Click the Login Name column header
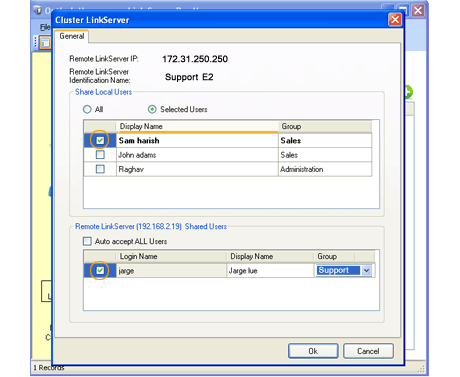The width and height of the screenshot is (460, 377). [x=172, y=256]
